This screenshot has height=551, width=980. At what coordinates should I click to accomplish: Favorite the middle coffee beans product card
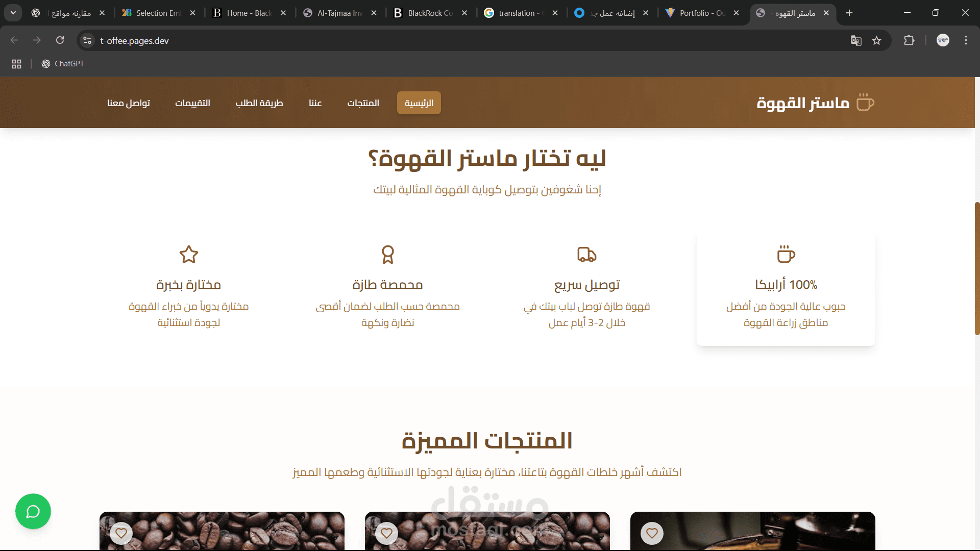click(x=386, y=533)
